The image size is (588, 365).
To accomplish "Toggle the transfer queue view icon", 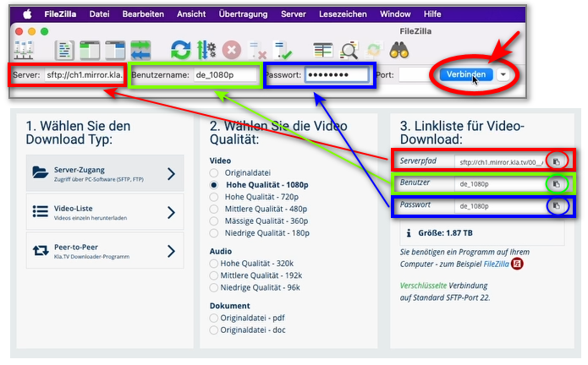I will click(x=139, y=51).
